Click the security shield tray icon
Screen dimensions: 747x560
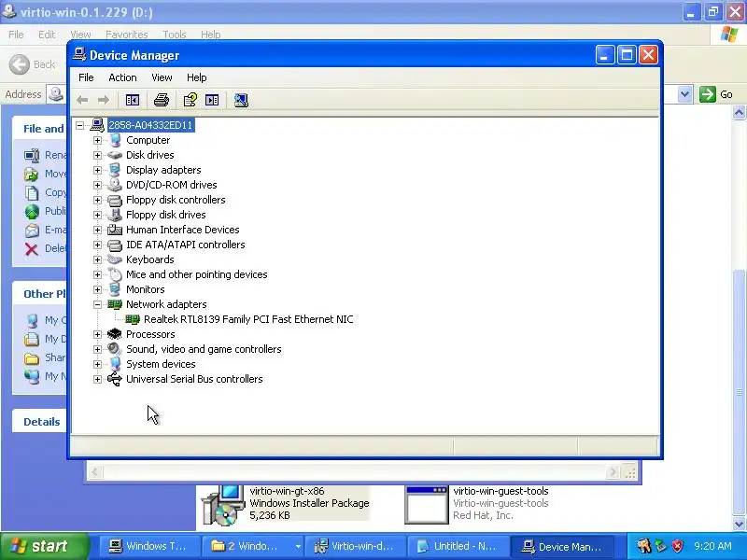point(677,546)
